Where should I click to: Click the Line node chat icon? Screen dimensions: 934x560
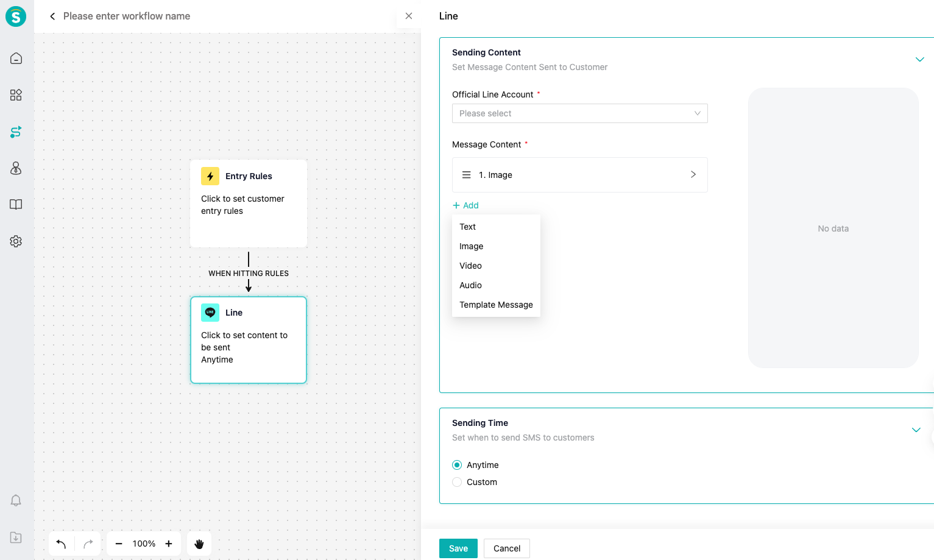point(210,313)
